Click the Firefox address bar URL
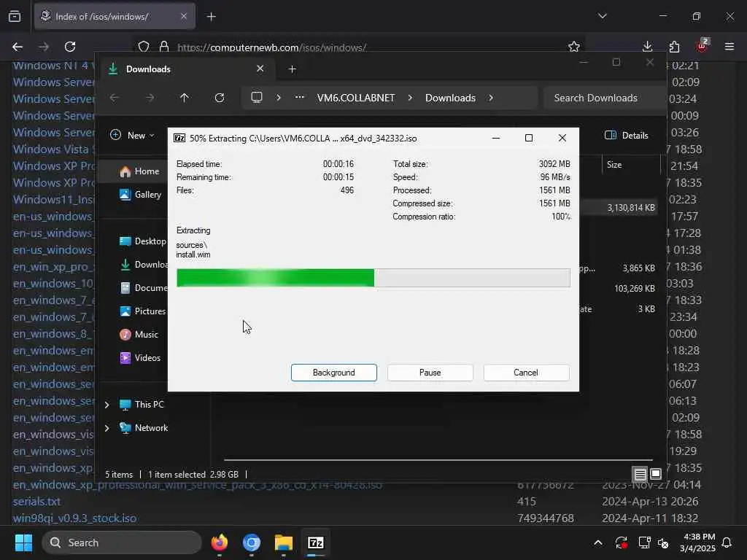Screen dimensions: 747x560 click(271, 47)
